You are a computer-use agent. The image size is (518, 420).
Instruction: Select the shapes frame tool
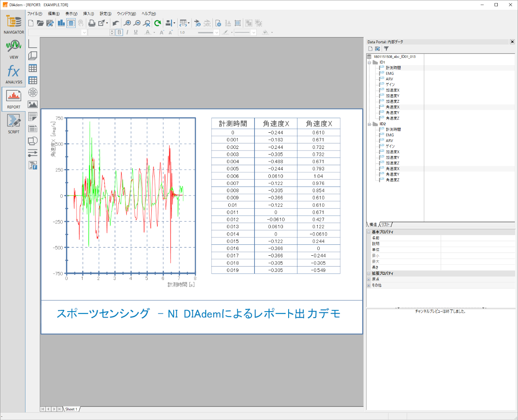pos(33,141)
